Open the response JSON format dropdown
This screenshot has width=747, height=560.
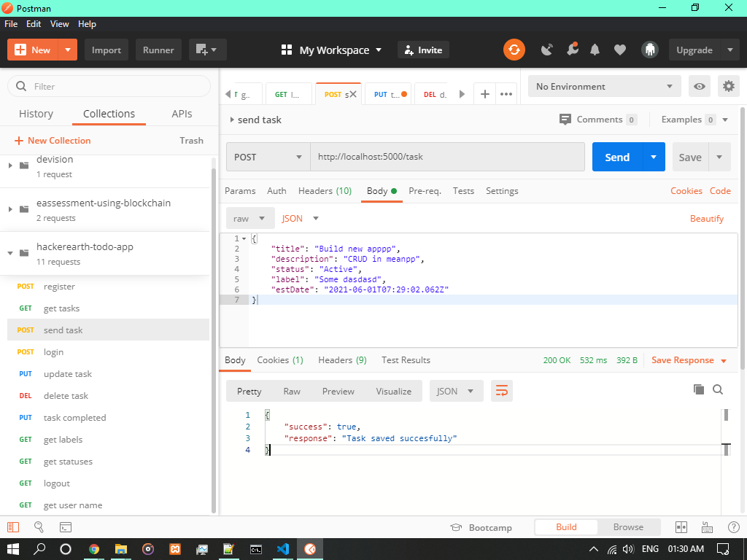(x=457, y=391)
